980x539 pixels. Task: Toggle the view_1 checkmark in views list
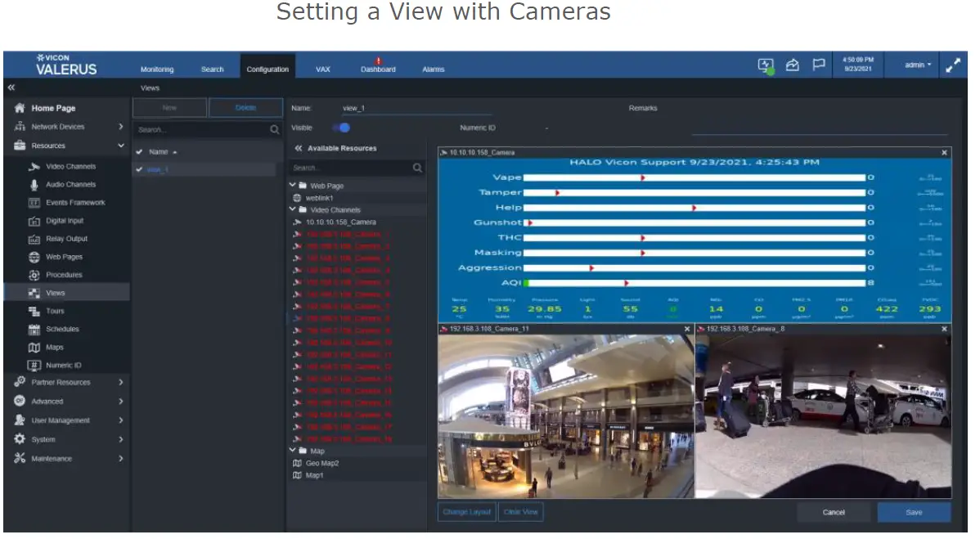(139, 169)
